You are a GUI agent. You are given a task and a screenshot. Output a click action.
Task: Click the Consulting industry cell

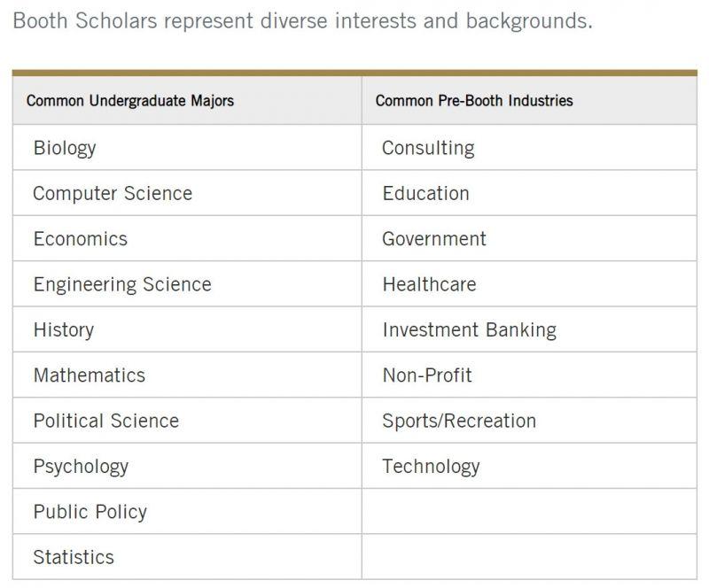pos(428,148)
